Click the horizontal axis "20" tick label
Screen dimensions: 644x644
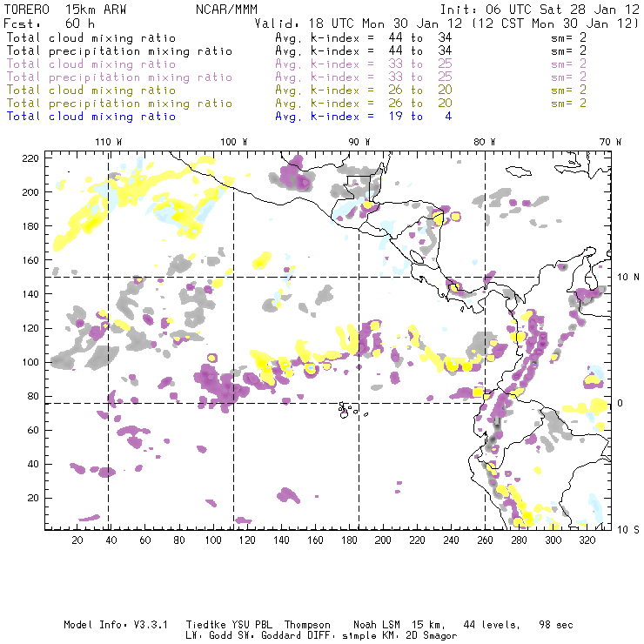pos(77,540)
